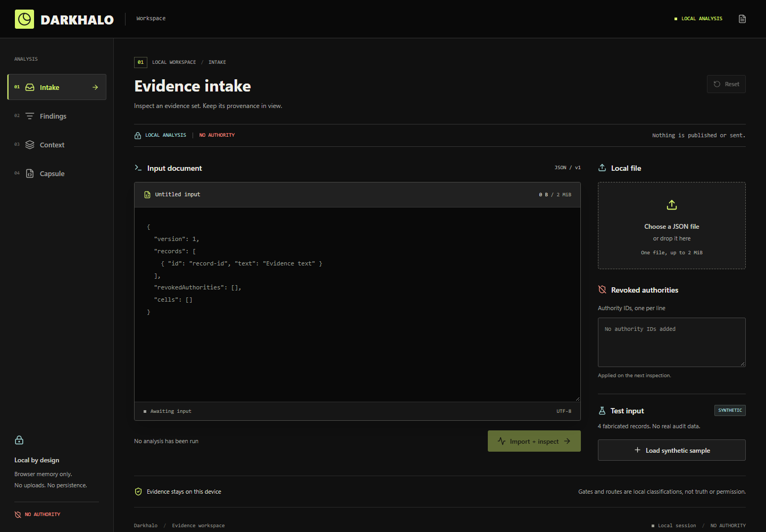Switch to the Context section
The image size is (766, 532).
click(x=57, y=145)
